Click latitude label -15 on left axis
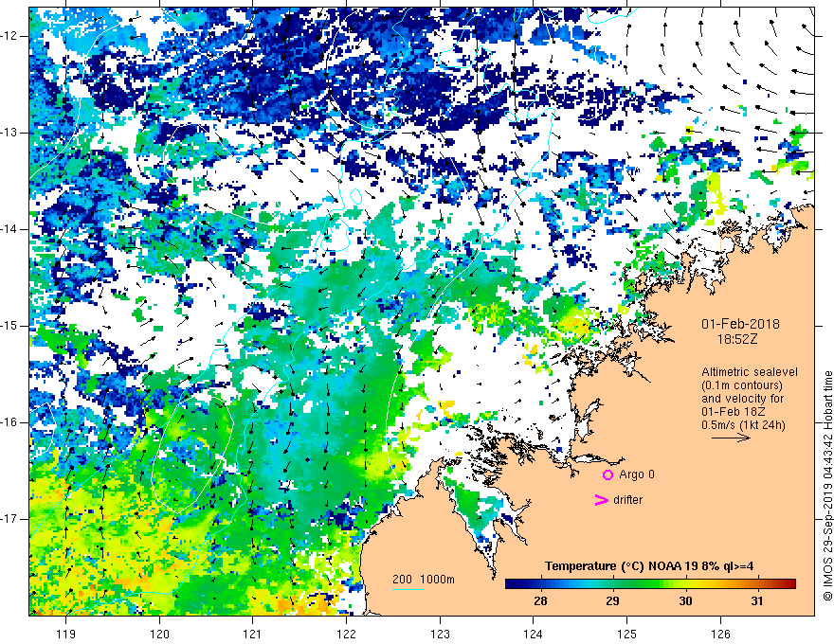 coord(9,326)
